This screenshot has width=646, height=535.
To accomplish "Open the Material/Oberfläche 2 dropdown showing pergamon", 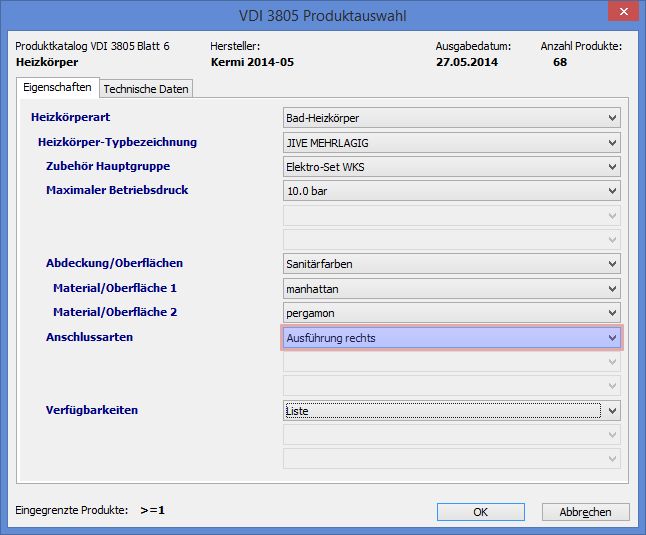I will [452, 313].
